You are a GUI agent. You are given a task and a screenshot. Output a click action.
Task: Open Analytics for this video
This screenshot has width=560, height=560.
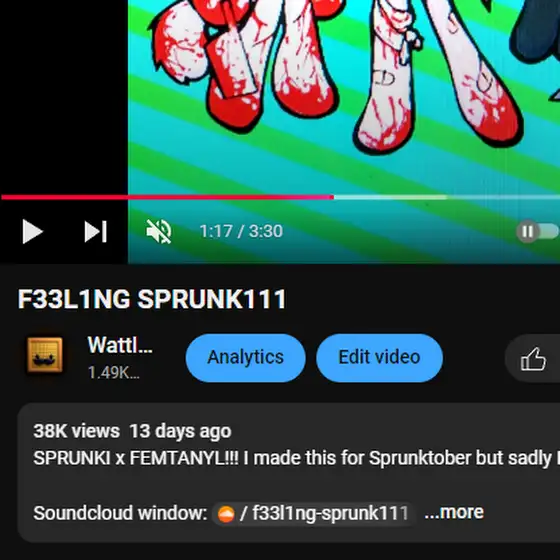[x=245, y=358]
